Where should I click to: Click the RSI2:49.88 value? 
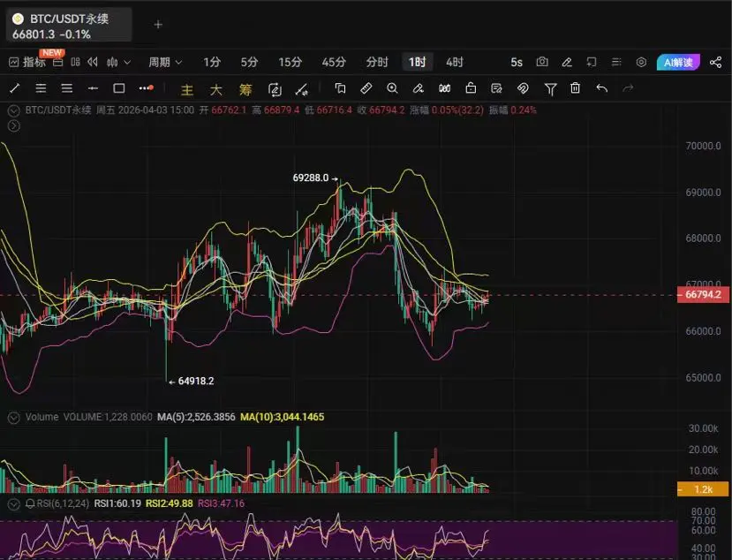[170, 503]
